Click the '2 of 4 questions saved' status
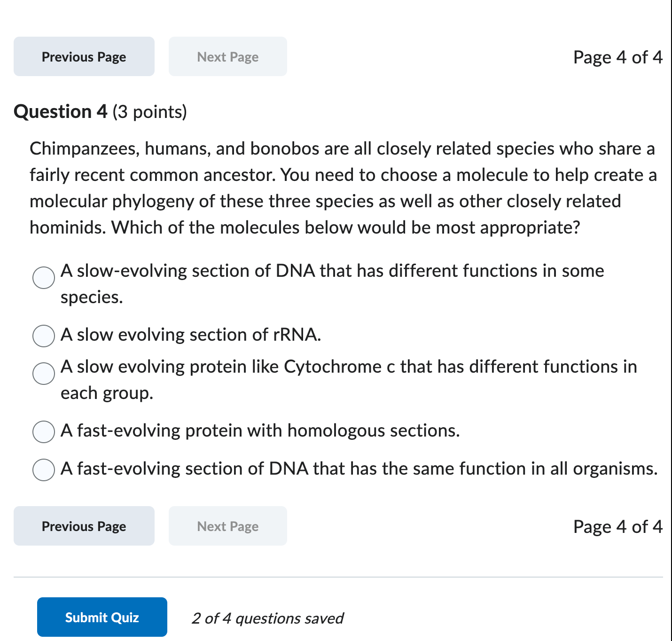The width and height of the screenshot is (672, 641). click(x=267, y=618)
